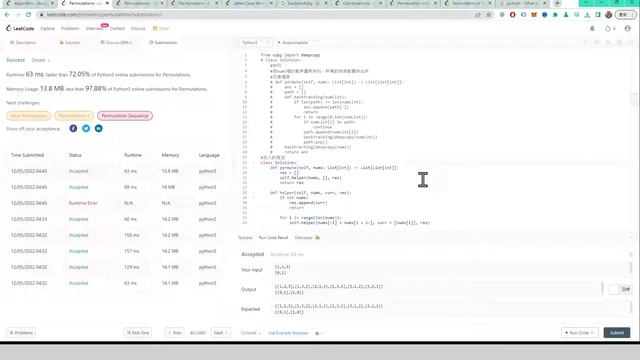Open the Debugger tab
The height and width of the screenshot is (360, 640).
(303, 237)
